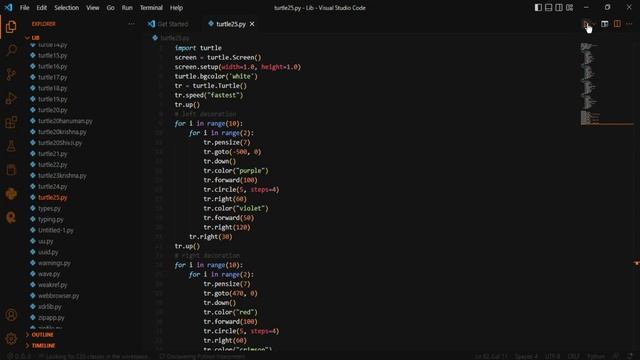Open typing.py in explorer

click(51, 220)
